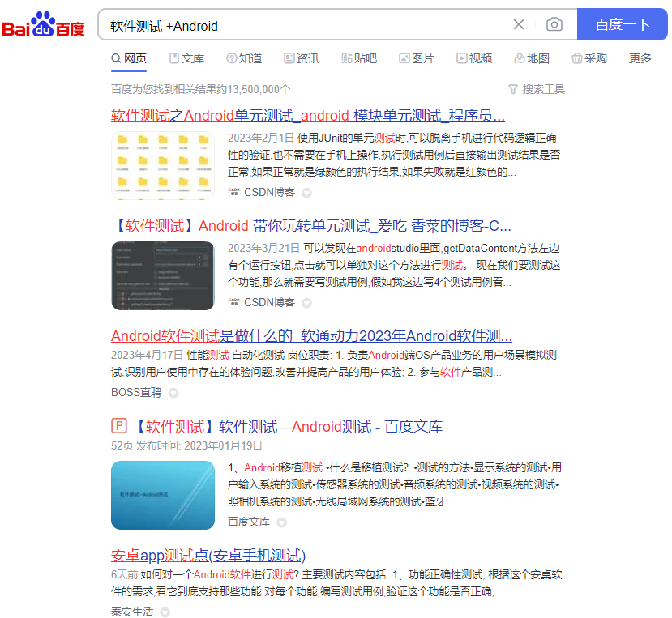
Task: Clear the search box with the X icon
Action: click(519, 24)
